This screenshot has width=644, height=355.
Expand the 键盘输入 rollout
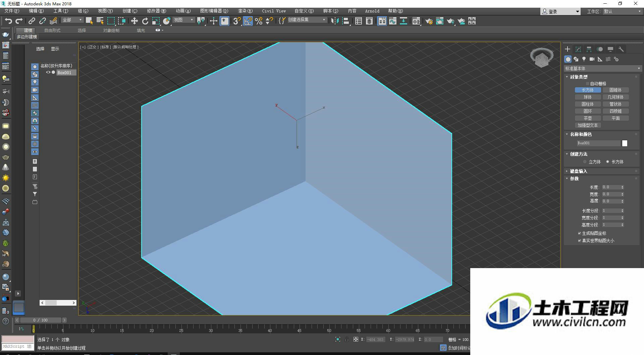click(578, 171)
